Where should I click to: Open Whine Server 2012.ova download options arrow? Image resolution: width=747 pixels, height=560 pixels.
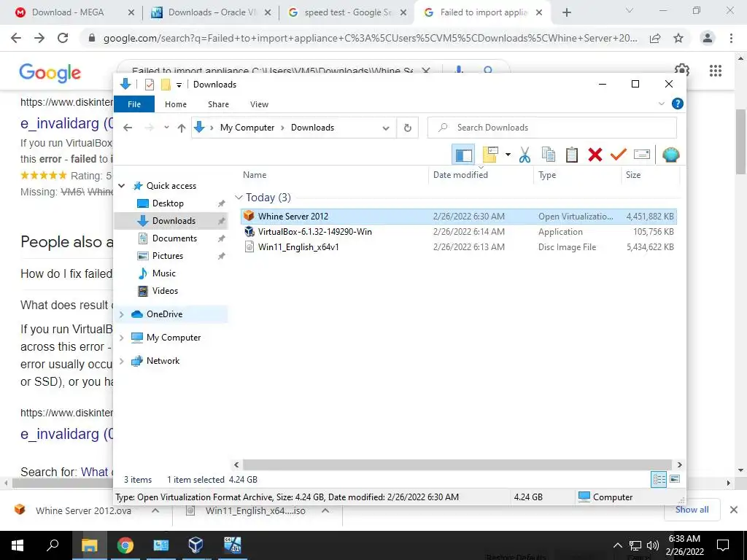coord(155,510)
